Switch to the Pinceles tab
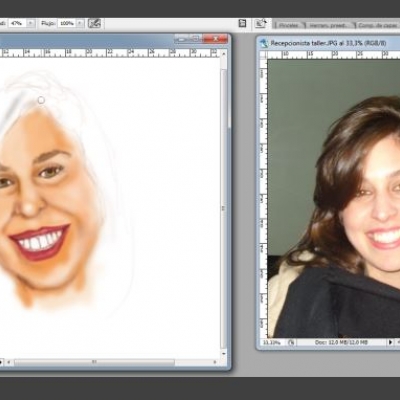This screenshot has width=400, height=400. point(289,25)
